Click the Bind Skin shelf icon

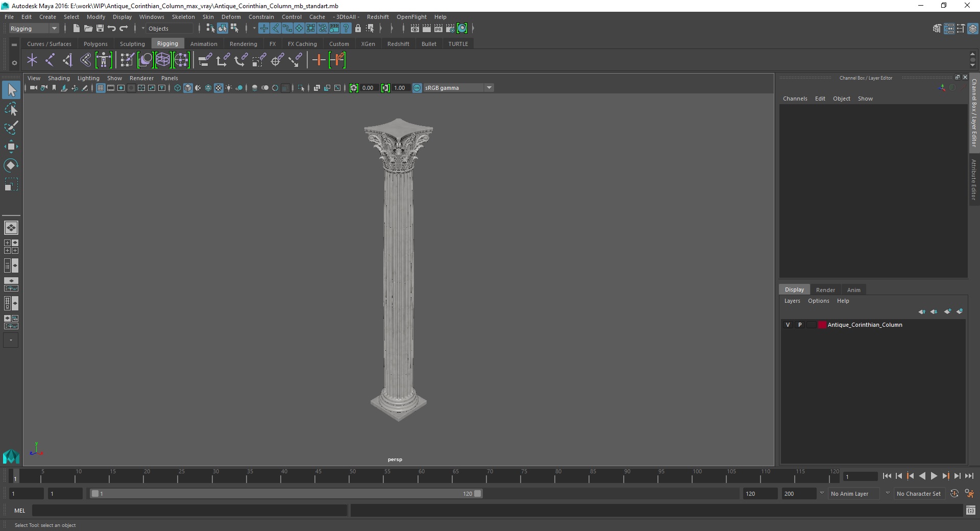pyautogui.click(x=85, y=60)
